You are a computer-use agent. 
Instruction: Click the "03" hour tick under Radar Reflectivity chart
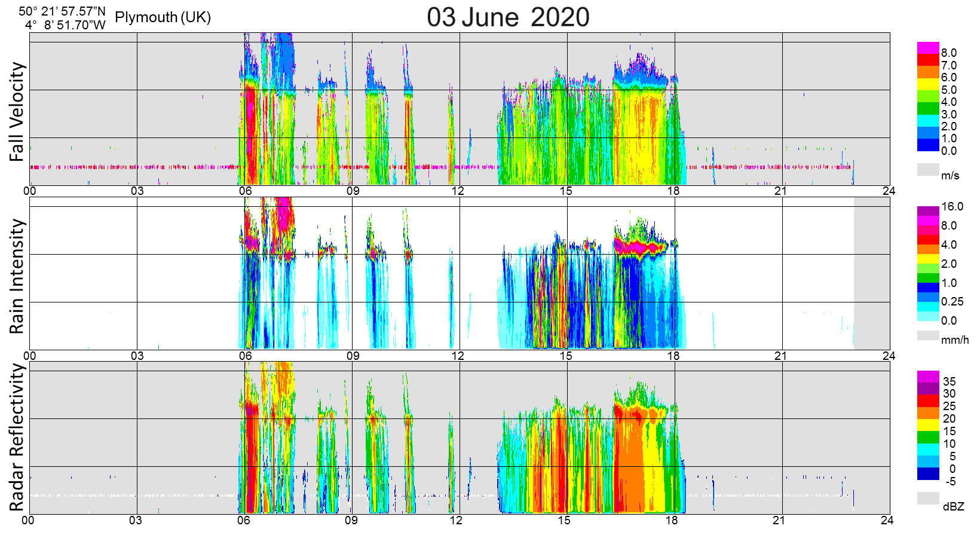click(x=136, y=519)
